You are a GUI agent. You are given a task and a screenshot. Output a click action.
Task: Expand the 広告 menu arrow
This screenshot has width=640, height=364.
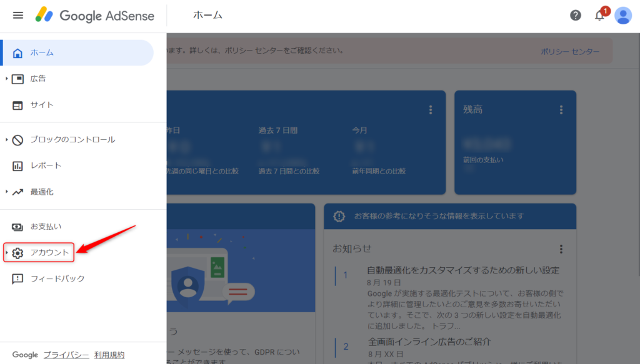coord(6,79)
